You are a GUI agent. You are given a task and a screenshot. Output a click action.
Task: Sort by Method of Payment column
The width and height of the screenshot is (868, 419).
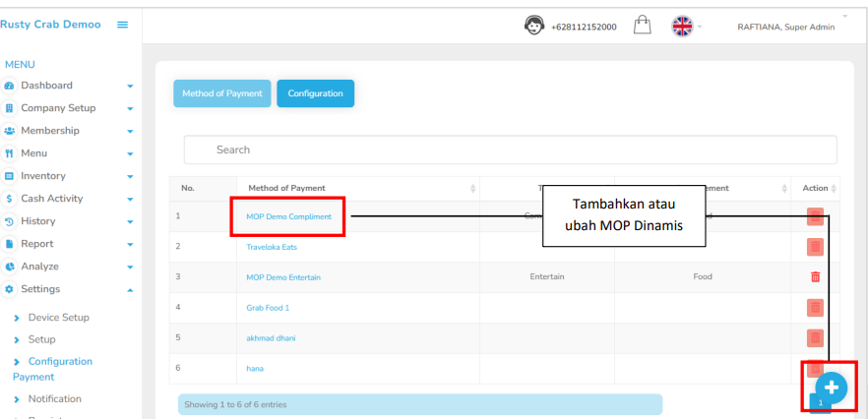472,188
